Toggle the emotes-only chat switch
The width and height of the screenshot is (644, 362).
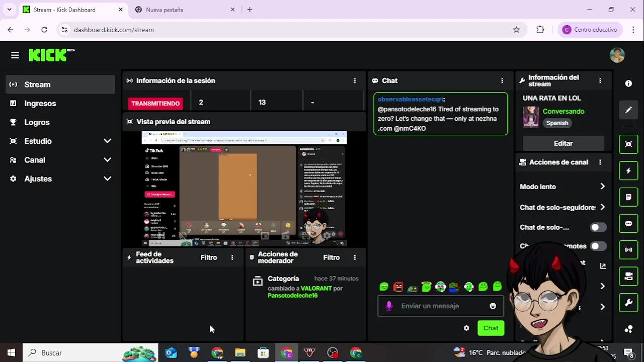click(598, 246)
